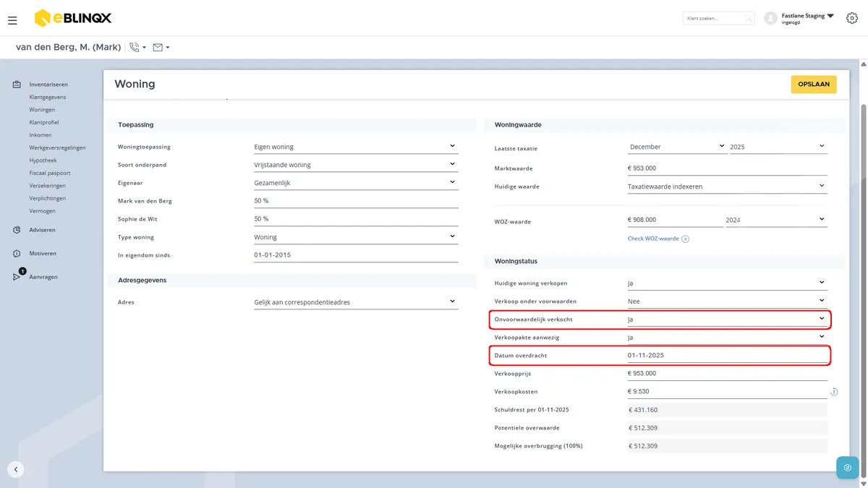The width and height of the screenshot is (868, 488).
Task: Click the Aanvragen send icon
Action: 17,277
